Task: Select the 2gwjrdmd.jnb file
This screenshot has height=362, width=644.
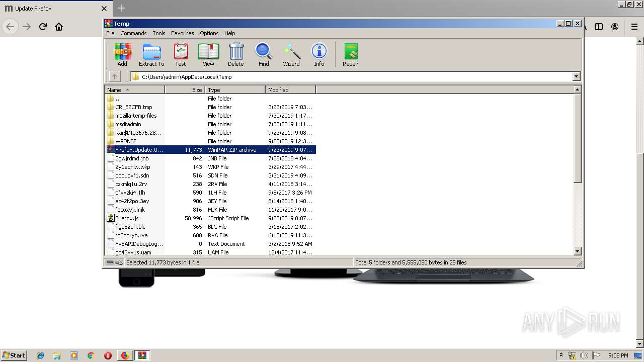Action: 211,158
